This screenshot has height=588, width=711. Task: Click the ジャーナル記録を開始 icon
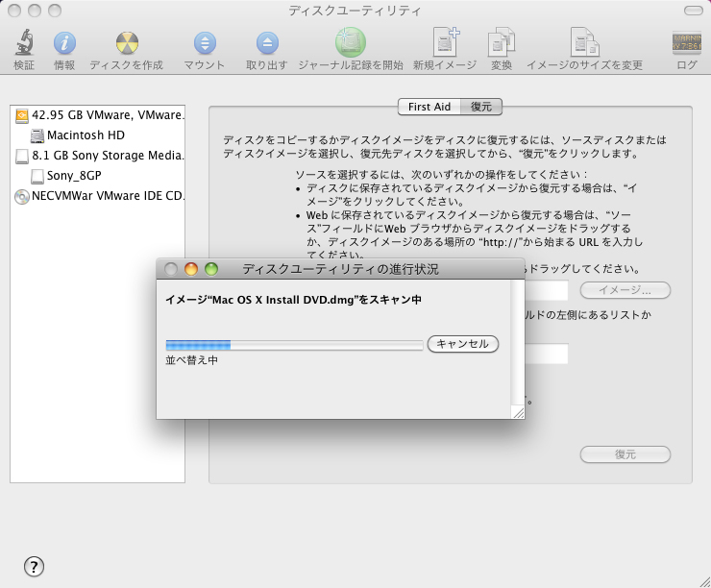[x=351, y=42]
